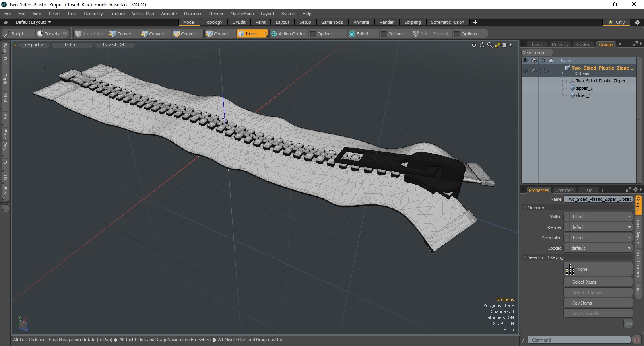The width and height of the screenshot is (644, 346).
Task: Toggle Ray GL Off setting
Action: [x=114, y=45]
